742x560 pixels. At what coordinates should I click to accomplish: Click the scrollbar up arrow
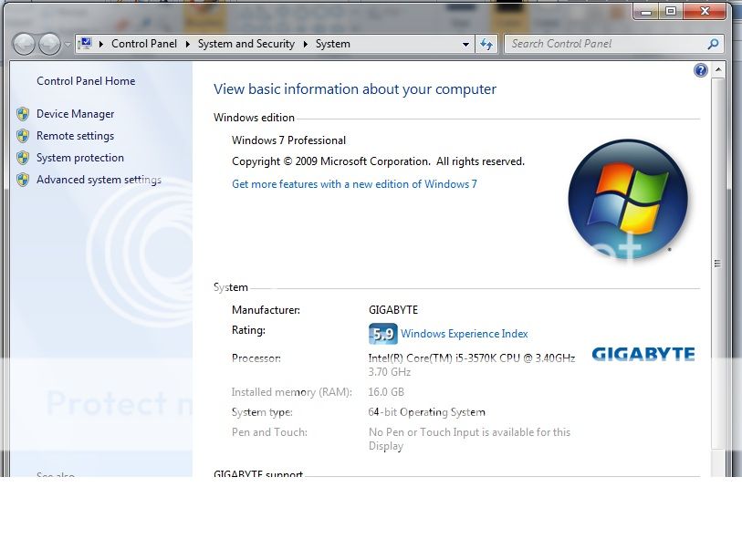tap(718, 69)
